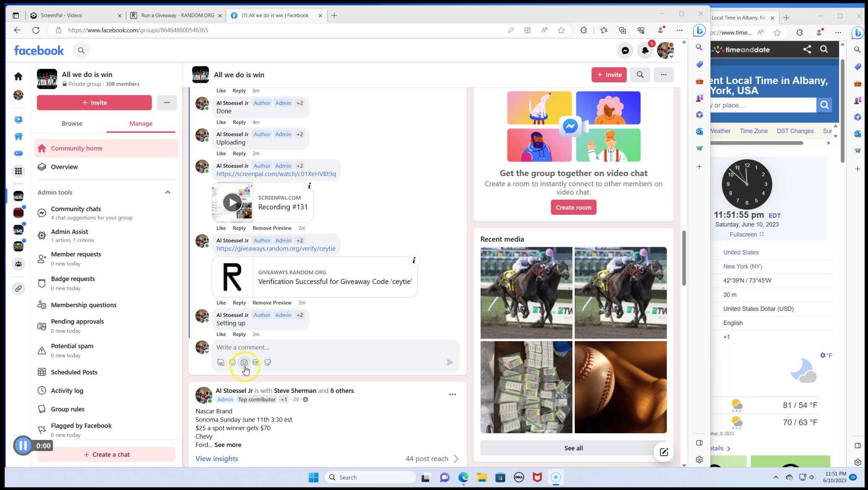Open notifications bell with red badge
The height and width of the screenshot is (490, 868).
(645, 50)
